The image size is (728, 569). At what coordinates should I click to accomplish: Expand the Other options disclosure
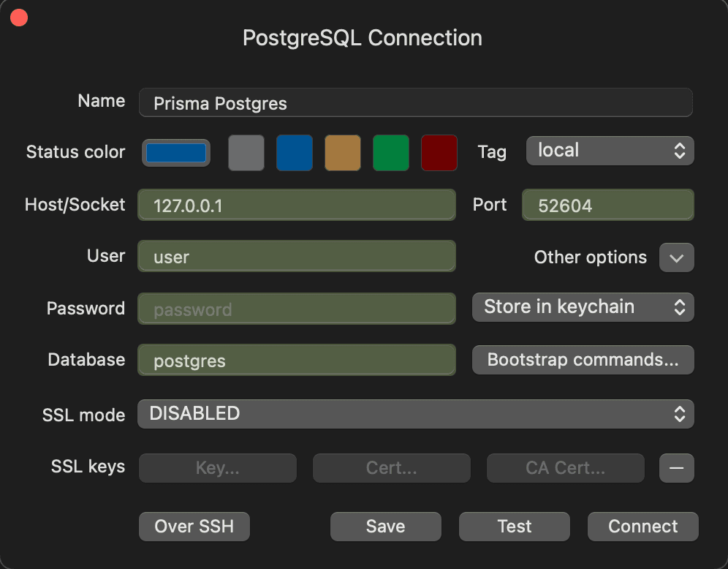[x=676, y=257]
